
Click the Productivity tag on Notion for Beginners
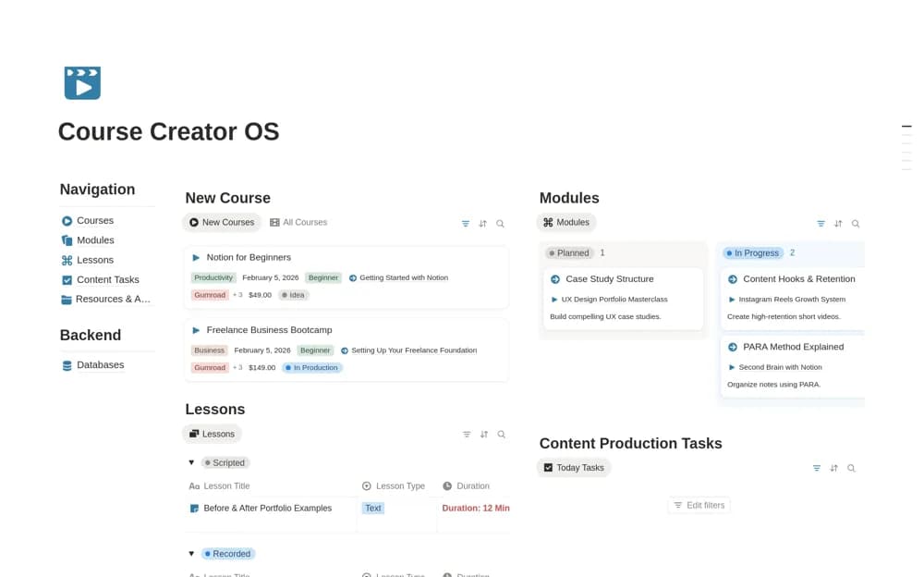[x=213, y=278]
